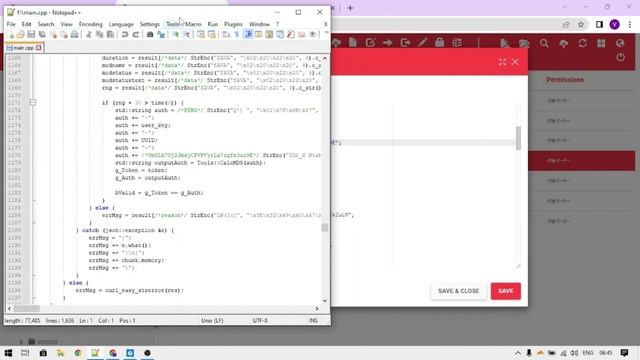Click power logout icon in file manager
The image size is (640, 360).
tap(620, 58)
